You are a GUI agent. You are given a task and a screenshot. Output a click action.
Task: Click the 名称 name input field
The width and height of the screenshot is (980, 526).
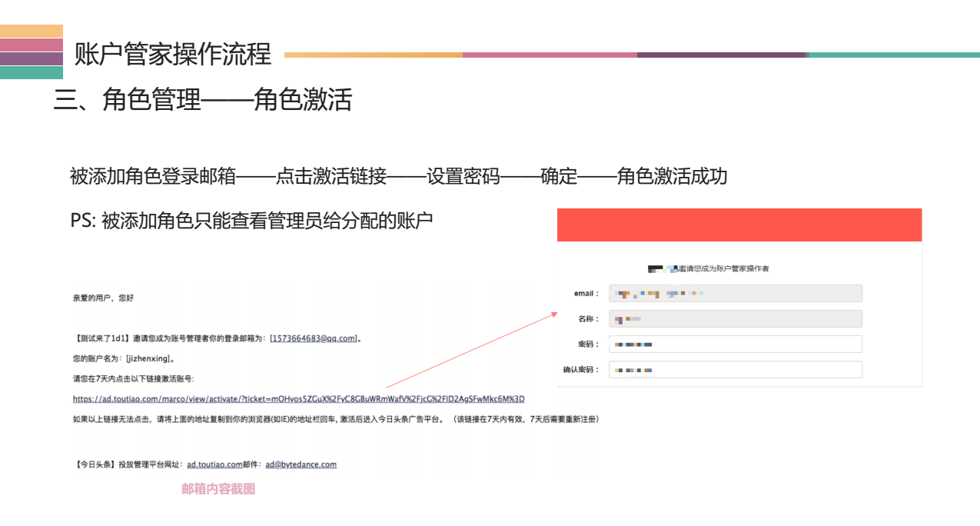(x=735, y=318)
